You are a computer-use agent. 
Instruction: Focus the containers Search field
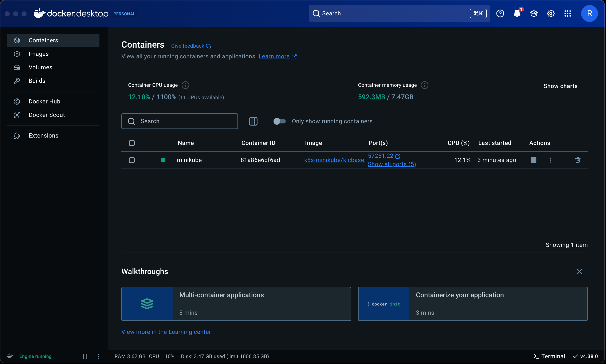pos(180,121)
